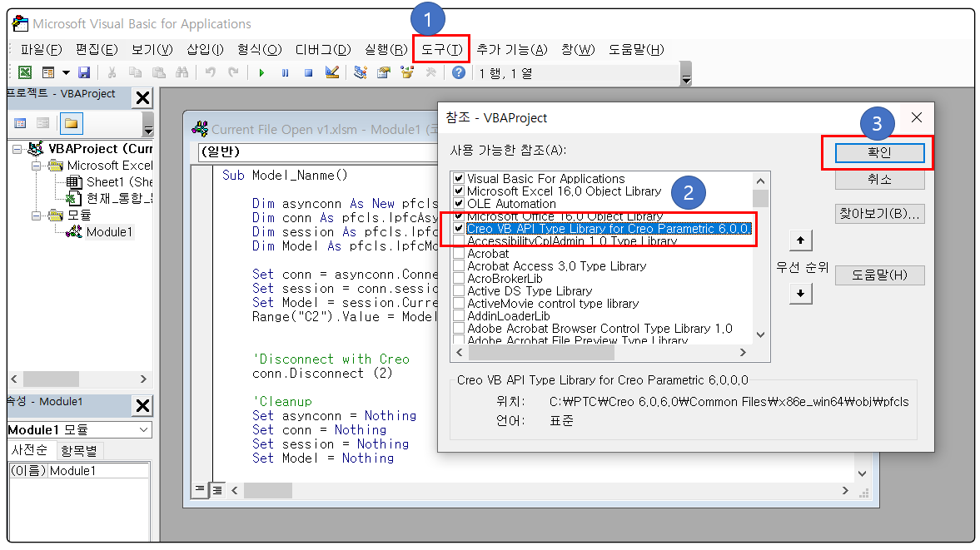Screen dimensions: 980x550
Task: Toggle Folders icon in project panel
Action: [72, 124]
